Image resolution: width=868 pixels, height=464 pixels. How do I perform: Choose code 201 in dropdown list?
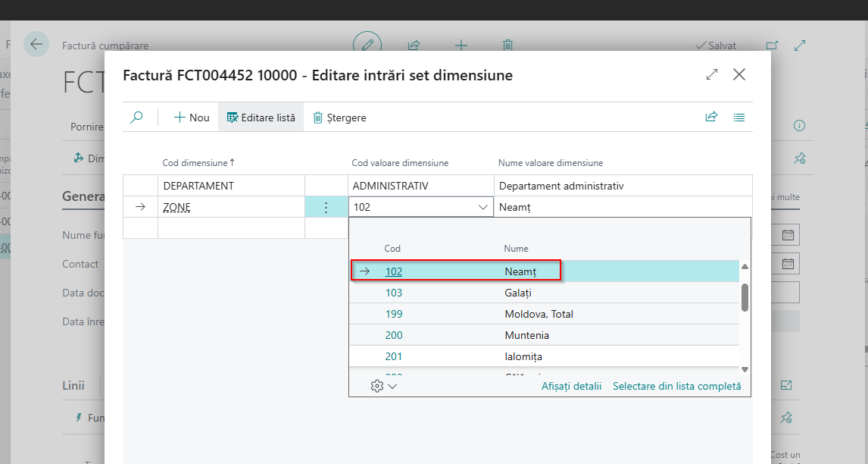394,356
